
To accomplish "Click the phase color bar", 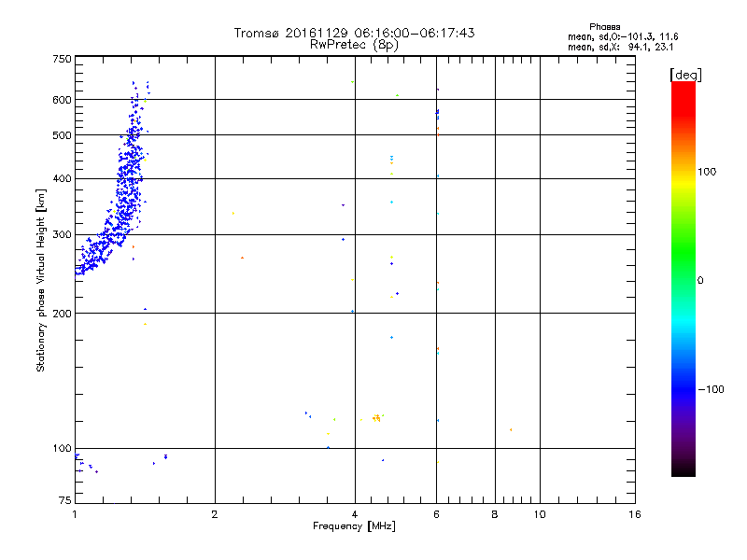I will (684, 278).
